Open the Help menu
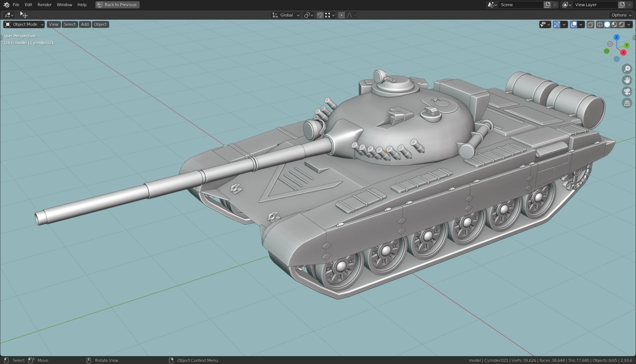 coord(82,5)
